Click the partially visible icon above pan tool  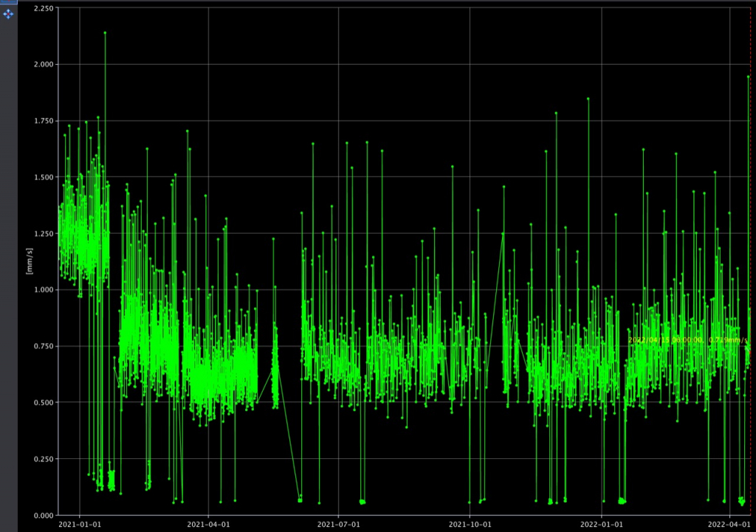click(8, 2)
